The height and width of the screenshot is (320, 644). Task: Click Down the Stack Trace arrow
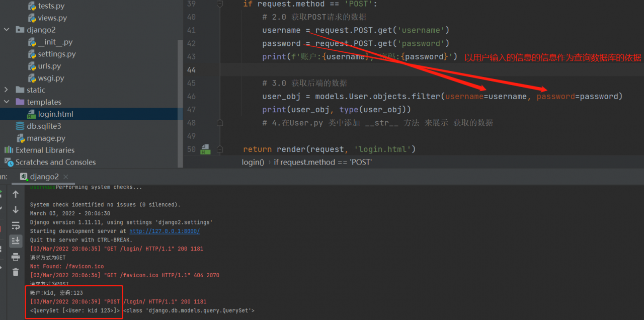tap(16, 209)
